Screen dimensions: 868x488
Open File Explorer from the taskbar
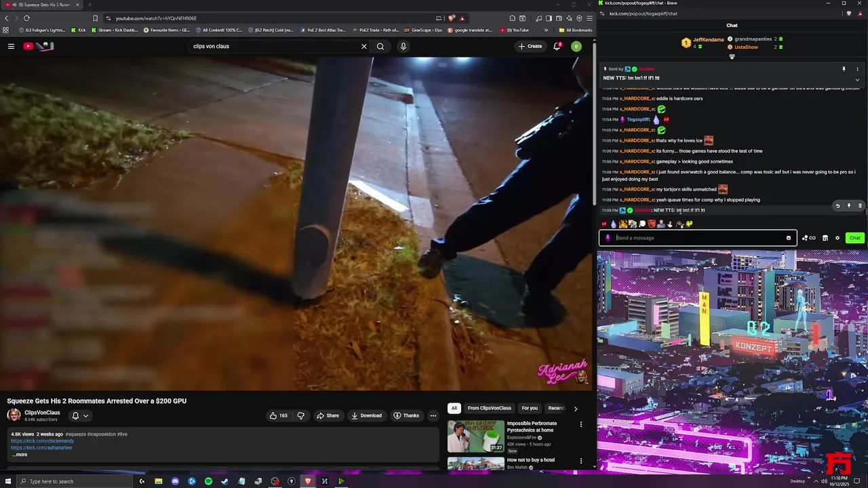pyautogui.click(x=159, y=481)
